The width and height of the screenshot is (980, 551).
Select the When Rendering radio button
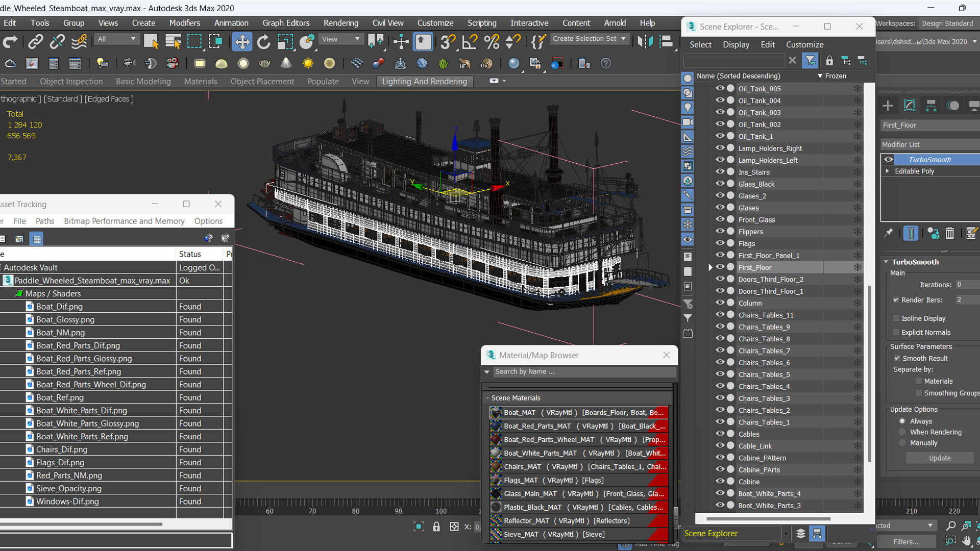click(902, 432)
